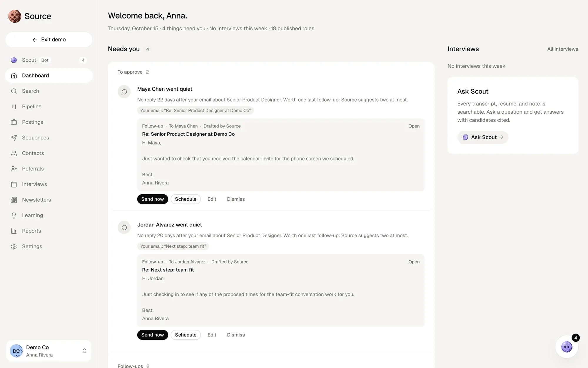Click the Source logo icon
The height and width of the screenshot is (368, 588).
pyautogui.click(x=14, y=16)
